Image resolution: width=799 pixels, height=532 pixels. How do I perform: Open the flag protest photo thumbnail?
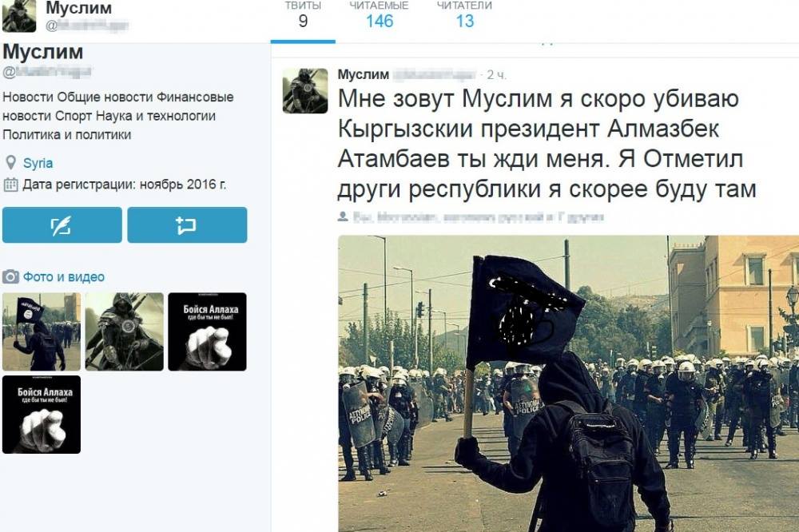point(42,332)
